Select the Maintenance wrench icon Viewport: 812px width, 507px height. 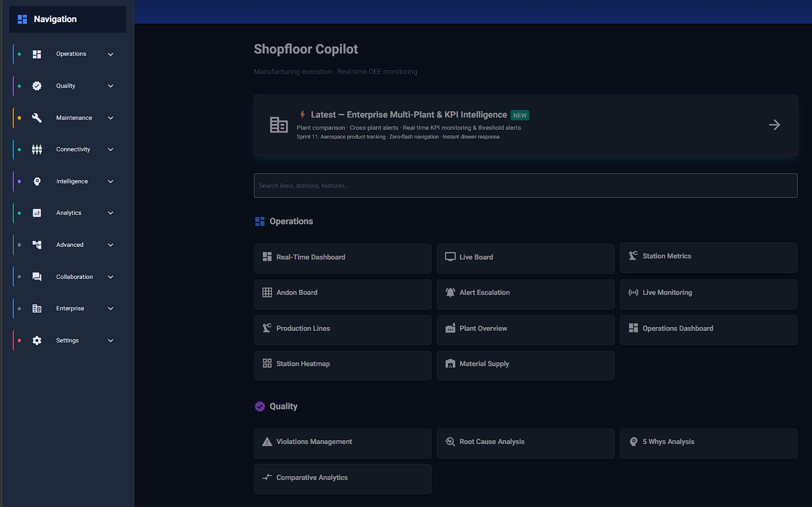(37, 118)
